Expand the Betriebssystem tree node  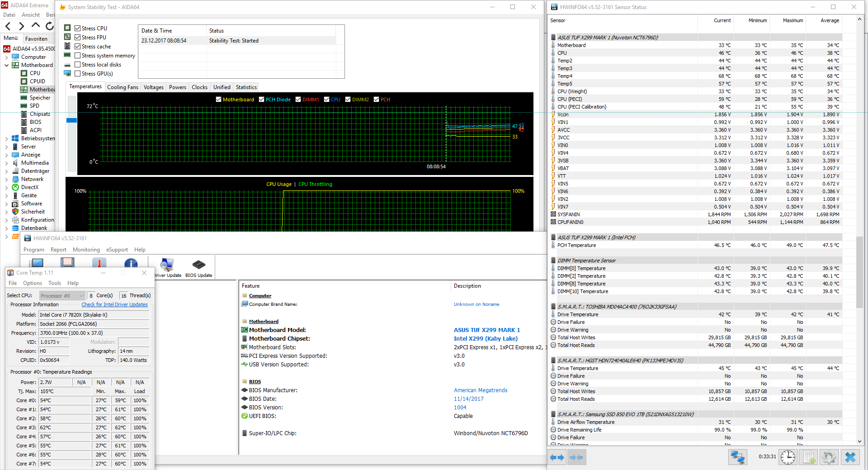click(x=7, y=138)
